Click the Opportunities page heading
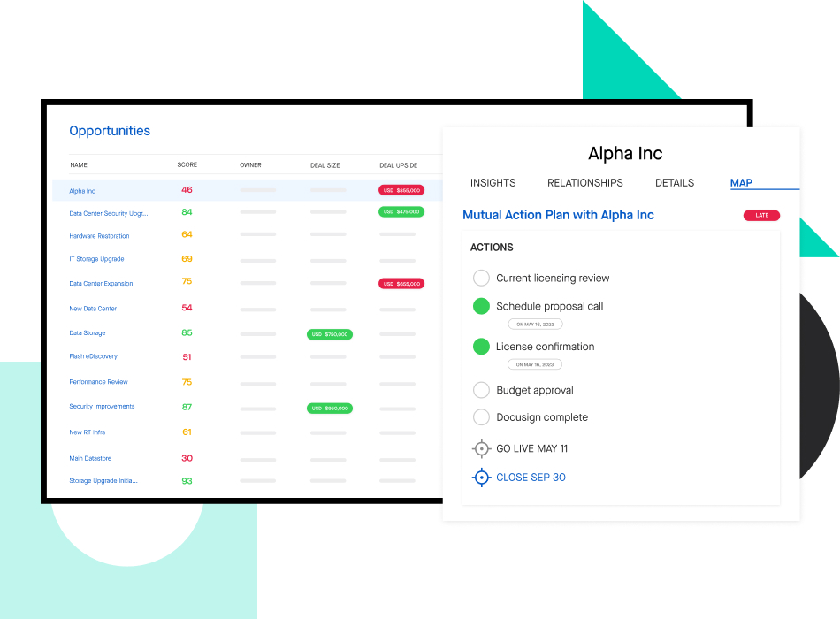840x619 pixels. coord(110,131)
